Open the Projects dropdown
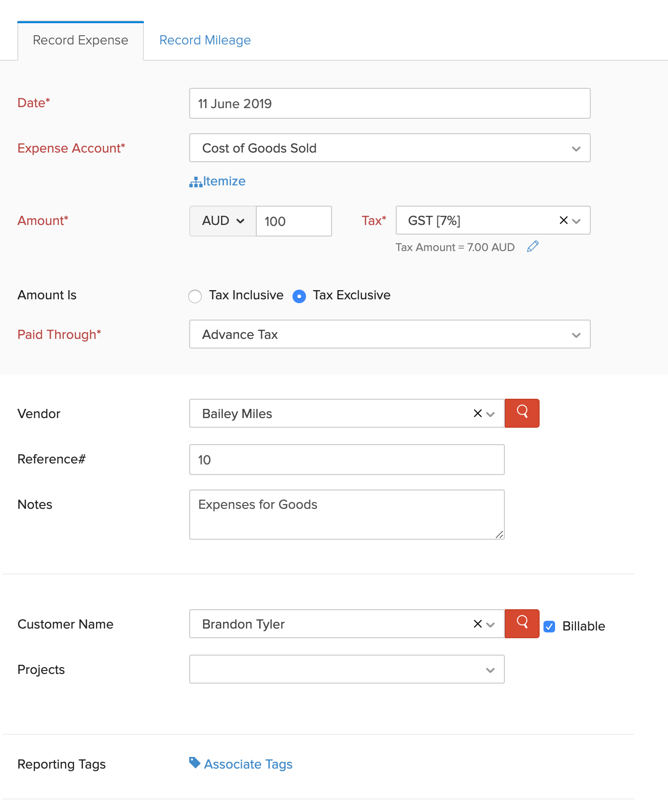Image resolution: width=668 pixels, height=812 pixels. [347, 670]
